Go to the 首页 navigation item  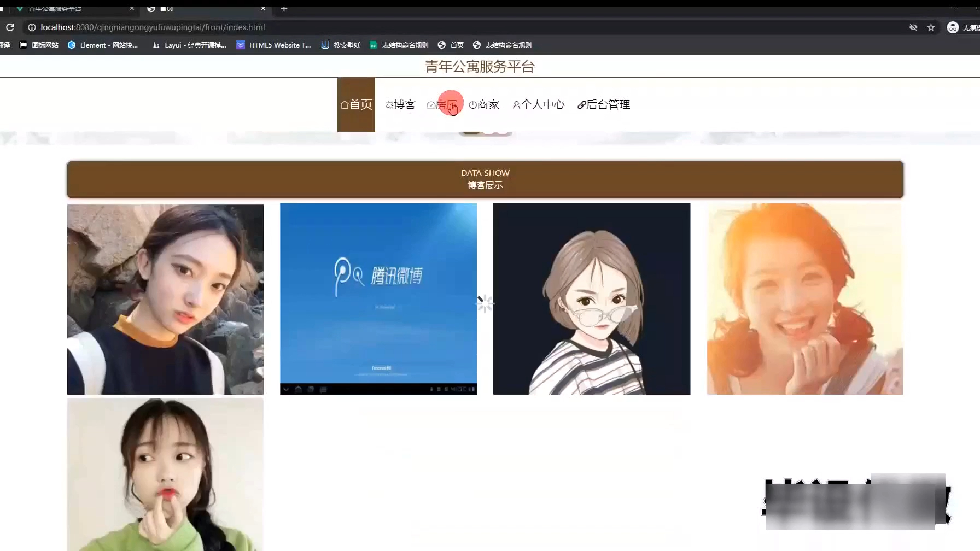pos(356,104)
